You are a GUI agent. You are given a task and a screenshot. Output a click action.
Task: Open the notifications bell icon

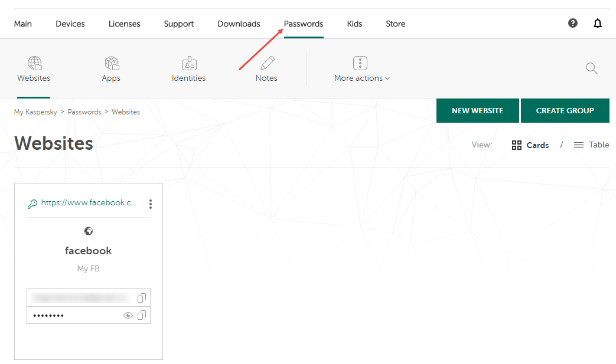tap(598, 23)
